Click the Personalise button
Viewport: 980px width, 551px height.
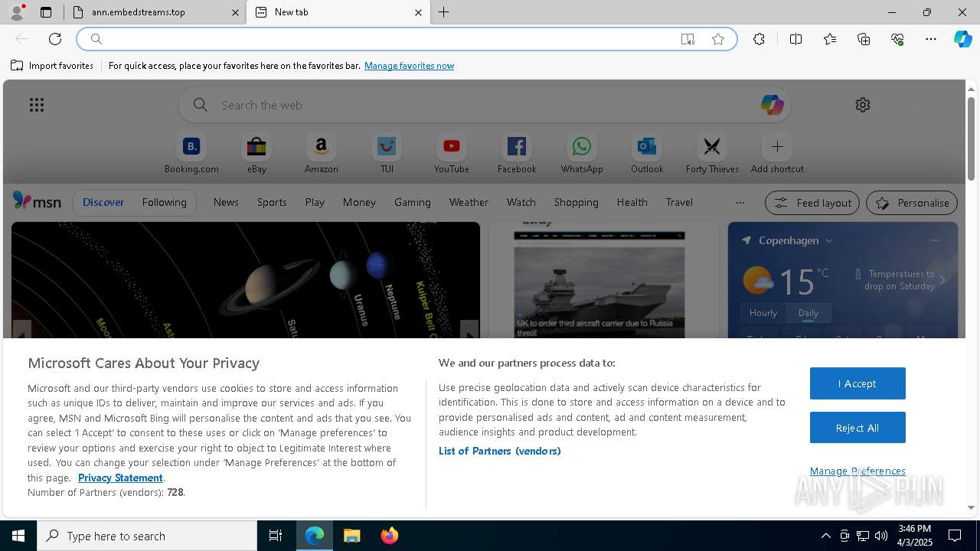pyautogui.click(x=912, y=203)
